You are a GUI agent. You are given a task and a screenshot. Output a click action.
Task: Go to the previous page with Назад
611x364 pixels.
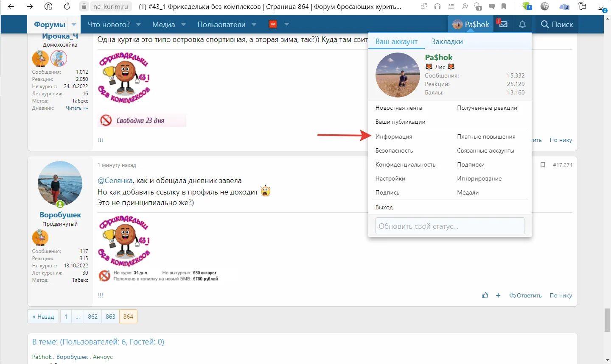tap(43, 317)
